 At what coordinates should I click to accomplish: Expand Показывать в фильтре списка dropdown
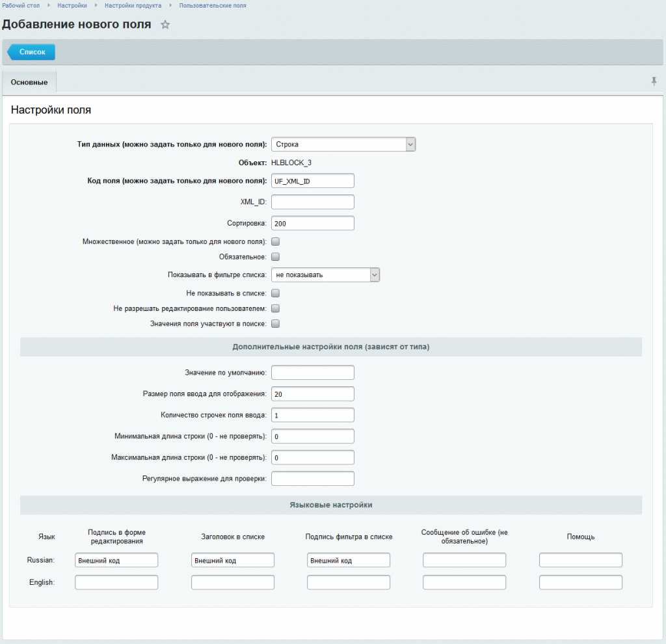[x=325, y=275]
